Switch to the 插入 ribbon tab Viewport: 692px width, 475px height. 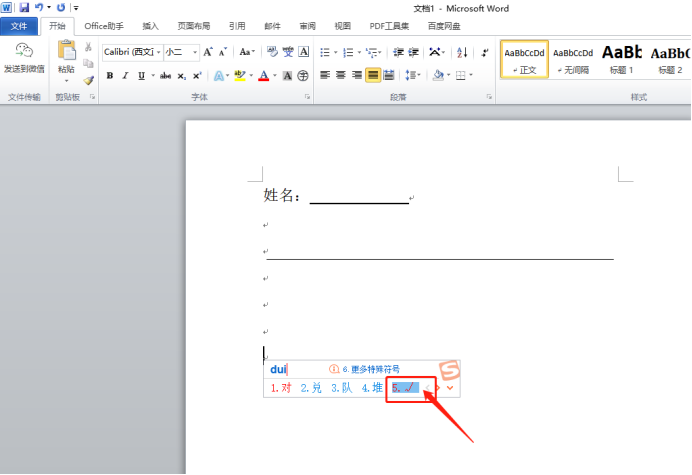(x=150, y=26)
